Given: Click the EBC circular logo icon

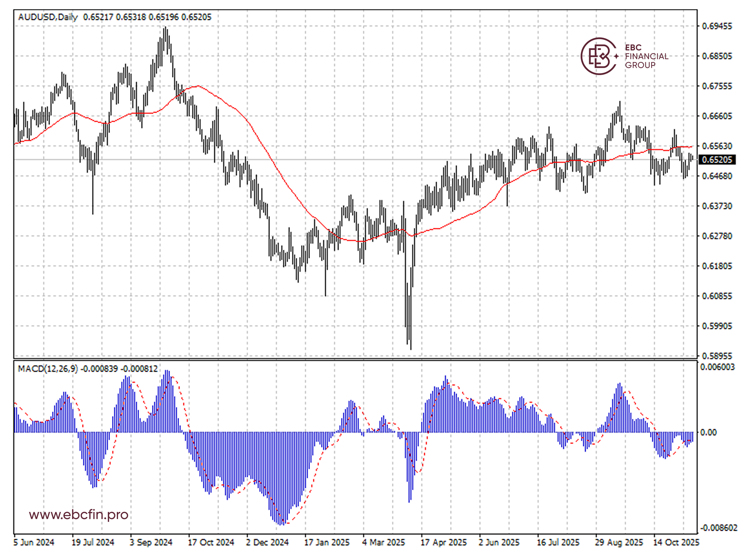Looking at the screenshot, I should [x=598, y=56].
